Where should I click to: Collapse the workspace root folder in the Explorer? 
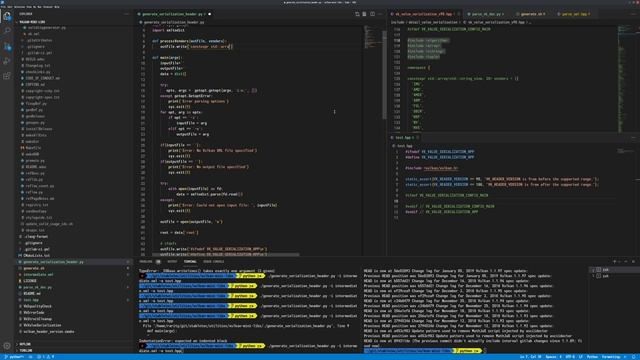point(32,22)
